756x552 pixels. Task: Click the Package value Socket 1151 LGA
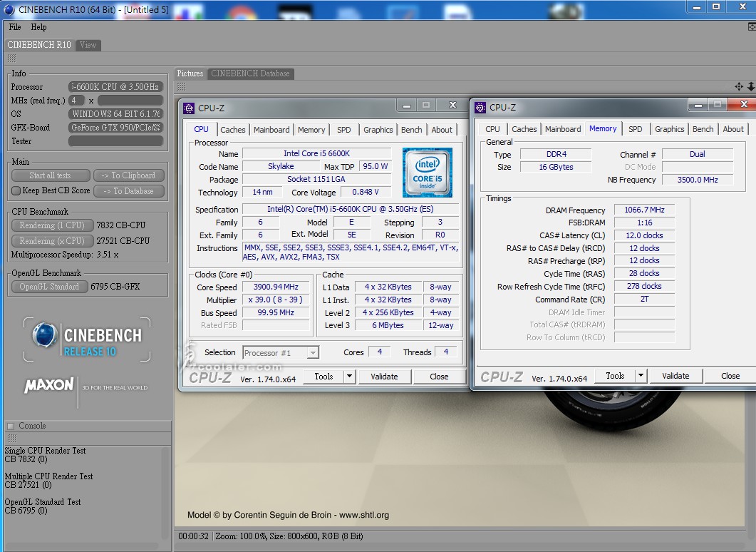tap(316, 179)
